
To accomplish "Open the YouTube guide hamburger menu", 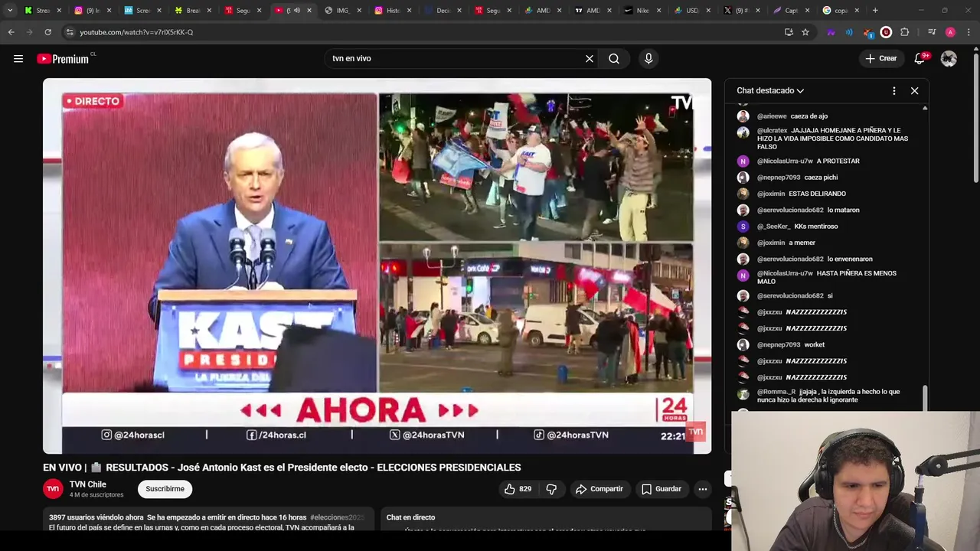I will (18, 59).
